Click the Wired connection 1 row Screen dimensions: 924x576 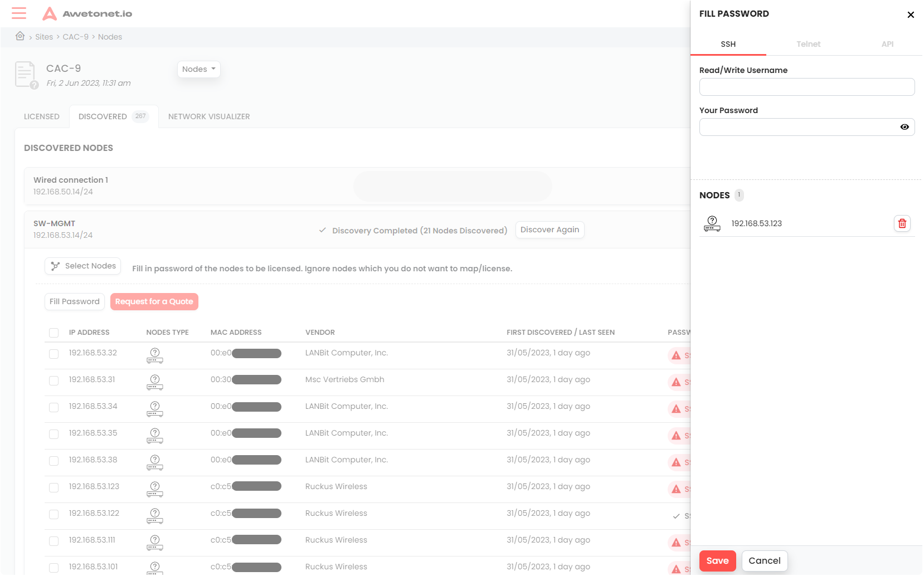pos(357,186)
